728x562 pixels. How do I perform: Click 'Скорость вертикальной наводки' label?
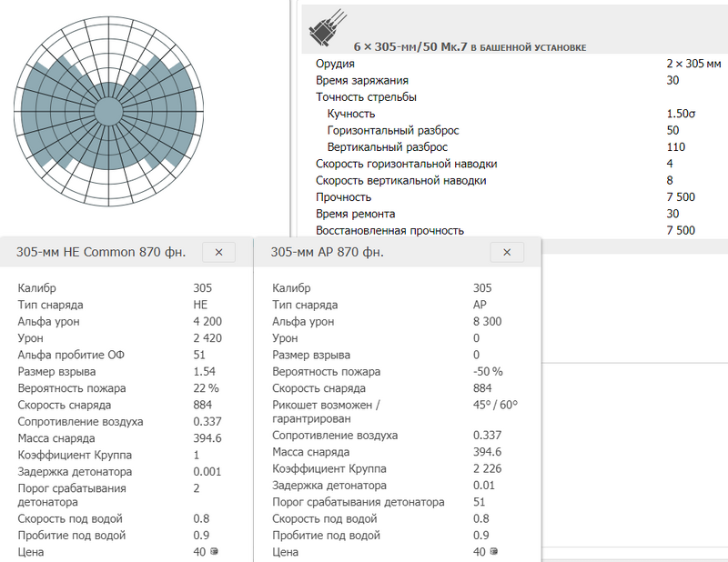click(x=400, y=181)
